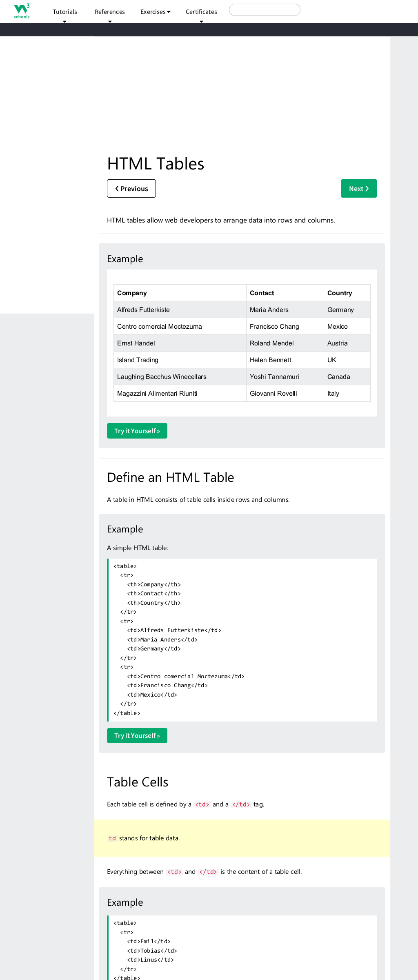The image size is (418, 980).
Task: Click the yellow td note box
Action: click(242, 838)
